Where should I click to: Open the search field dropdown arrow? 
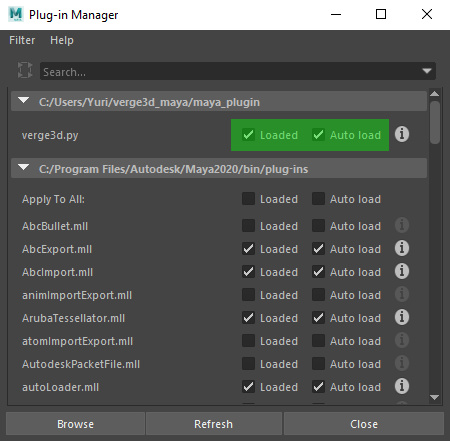(x=427, y=71)
